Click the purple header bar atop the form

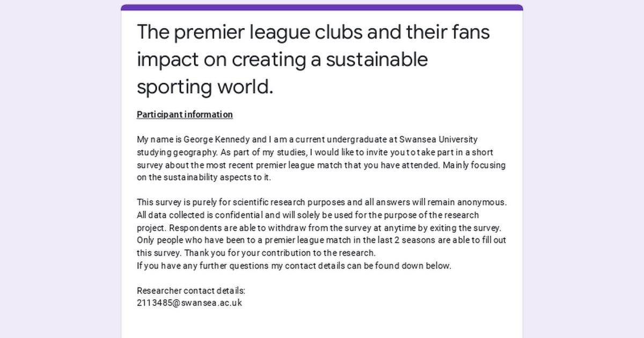[x=322, y=8]
